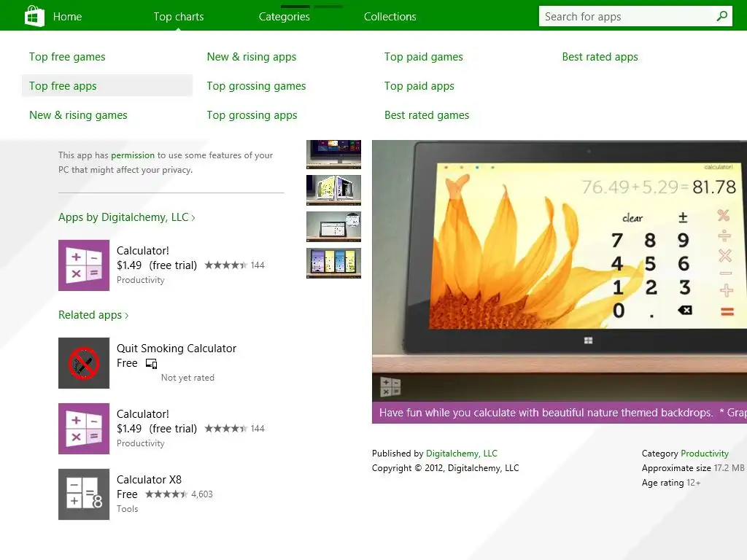Click the Age rating 12+ text
This screenshot has width=747, height=560.
(671, 483)
